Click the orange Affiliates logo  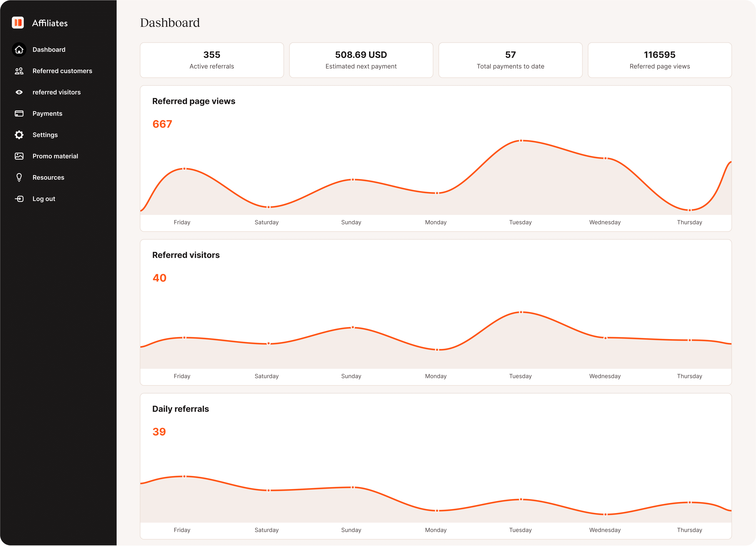[x=18, y=23]
